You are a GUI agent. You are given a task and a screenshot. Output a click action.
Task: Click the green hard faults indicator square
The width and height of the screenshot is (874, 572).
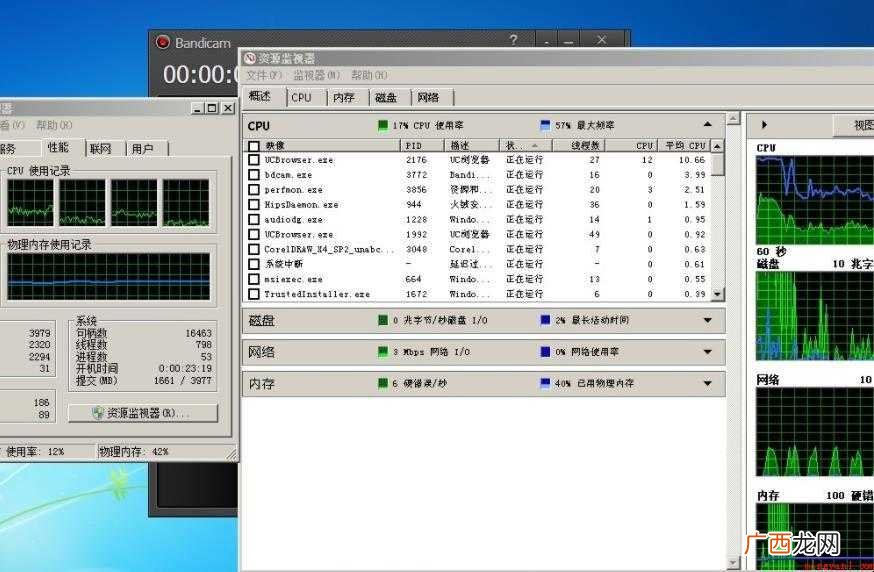pyautogui.click(x=383, y=384)
